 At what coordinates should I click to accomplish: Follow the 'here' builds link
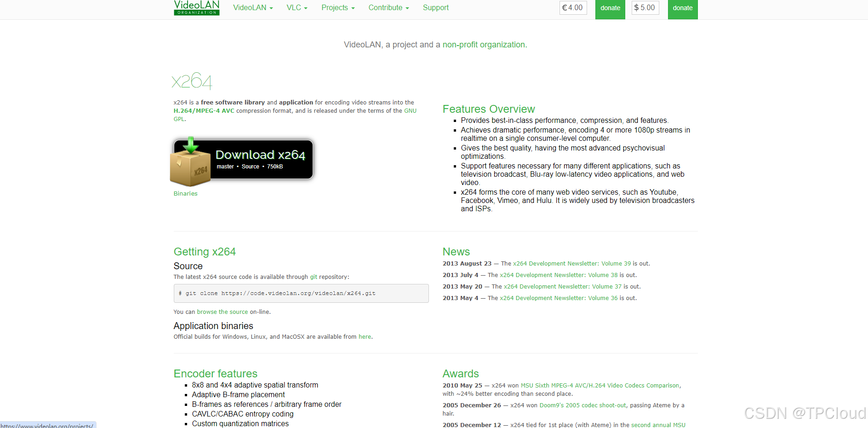pos(365,337)
